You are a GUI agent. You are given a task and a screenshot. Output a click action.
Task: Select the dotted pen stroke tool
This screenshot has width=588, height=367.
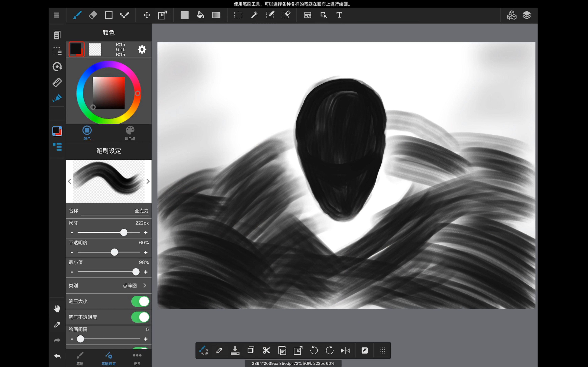tap(124, 15)
